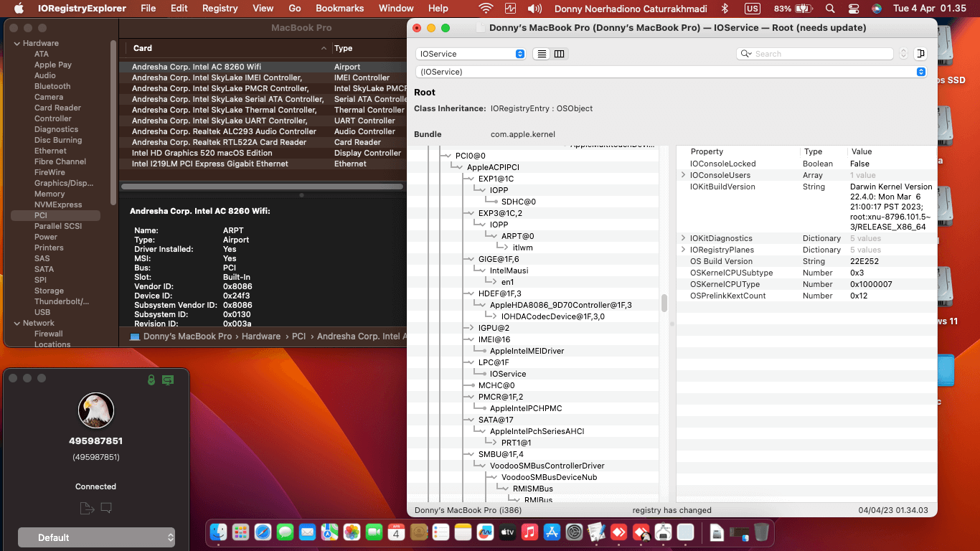
Task: Open the (IOService) path popup menu
Action: (x=671, y=72)
